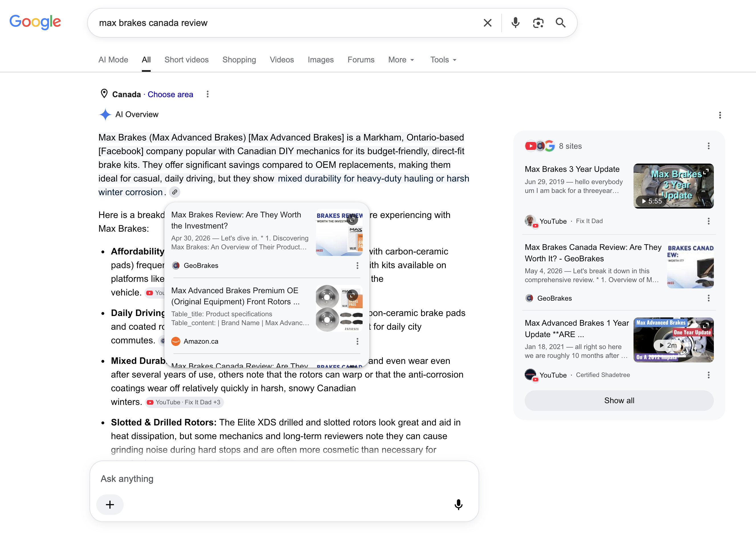Click the plus button in Ask anything box
This screenshot has height=534, width=756.
pos(110,504)
